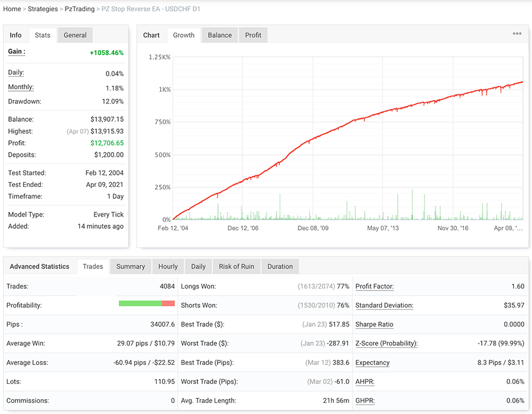
Task: Click the Daily label in Stats
Action: click(x=16, y=73)
